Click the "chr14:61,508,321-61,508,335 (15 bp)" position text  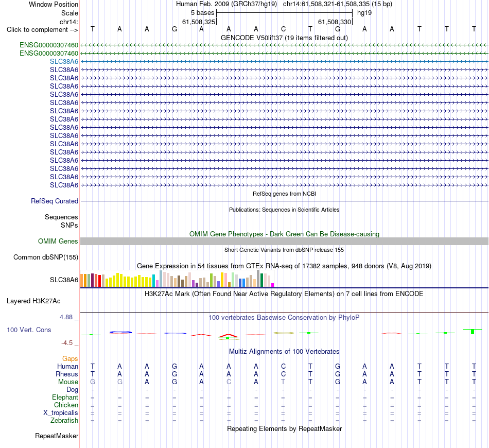[338, 4]
